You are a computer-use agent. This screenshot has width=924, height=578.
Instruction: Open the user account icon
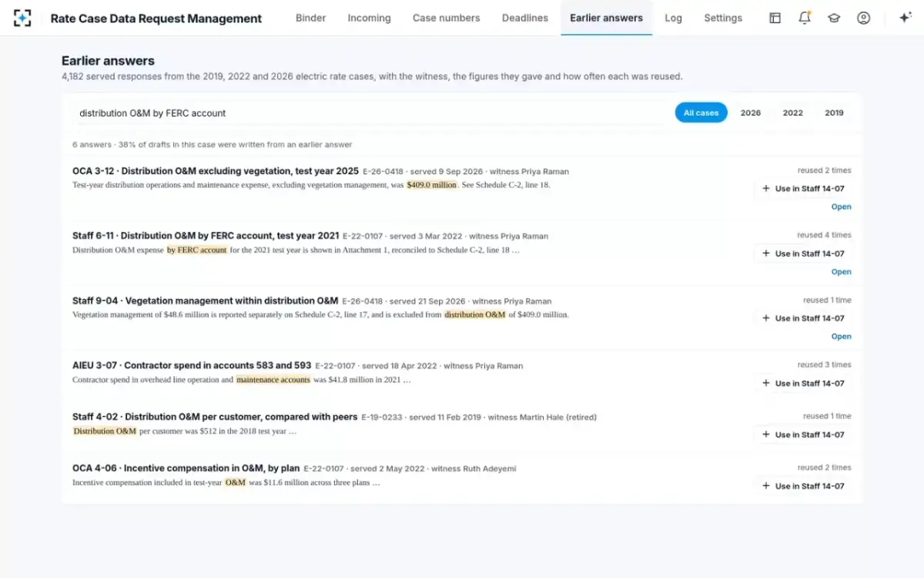[864, 18]
